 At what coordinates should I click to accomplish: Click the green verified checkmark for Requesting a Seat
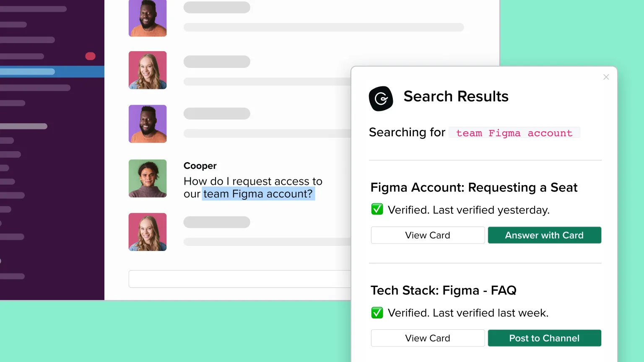pyautogui.click(x=377, y=209)
